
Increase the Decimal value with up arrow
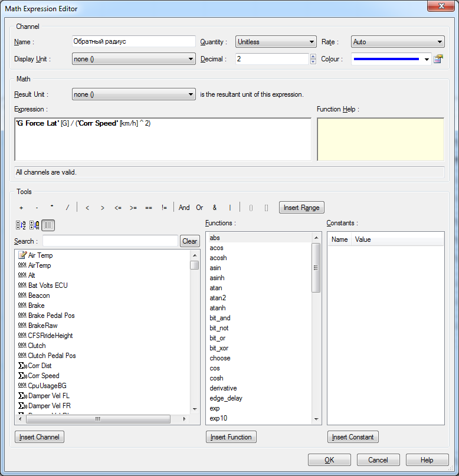pyautogui.click(x=313, y=57)
